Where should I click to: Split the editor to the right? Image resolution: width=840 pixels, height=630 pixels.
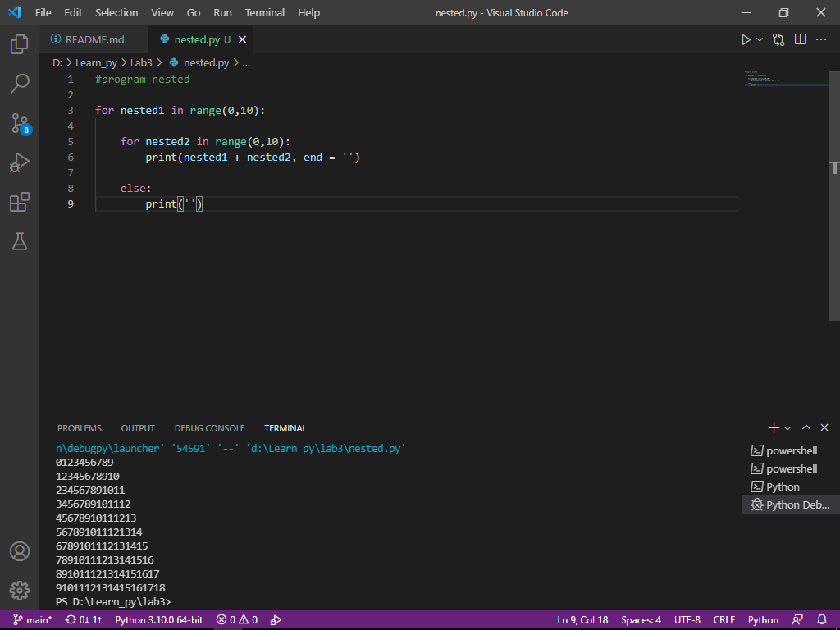pyautogui.click(x=801, y=39)
